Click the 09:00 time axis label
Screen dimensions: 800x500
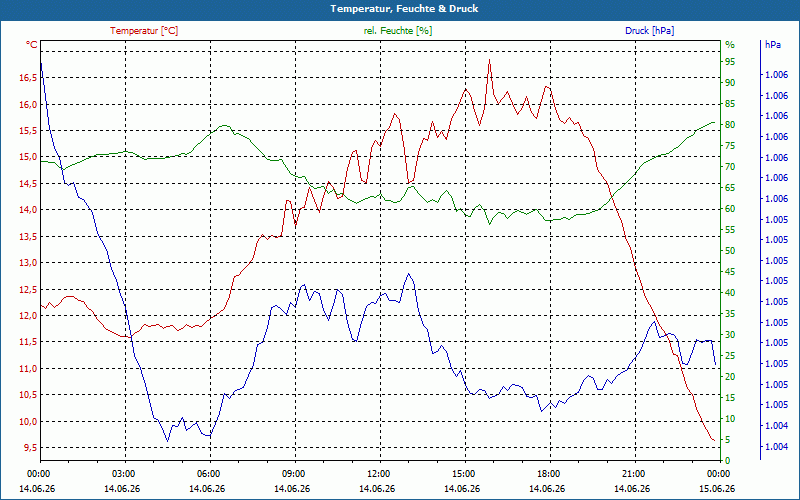pyautogui.click(x=292, y=474)
